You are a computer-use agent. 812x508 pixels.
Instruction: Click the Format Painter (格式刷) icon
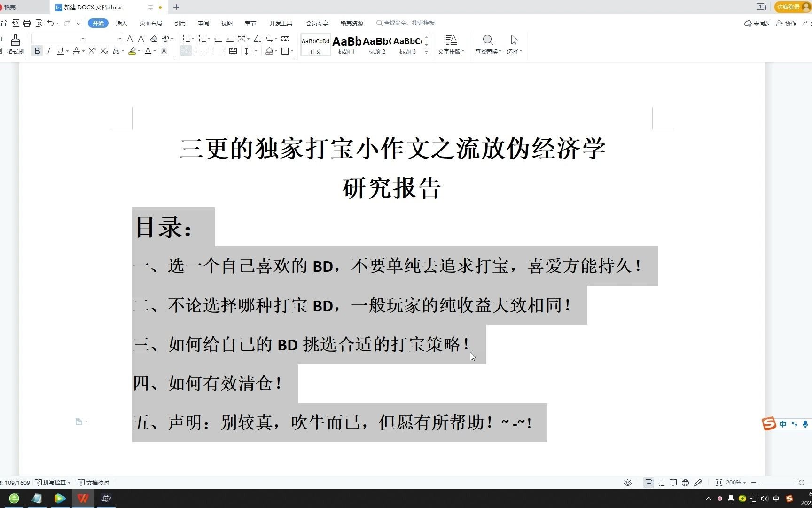(x=15, y=40)
